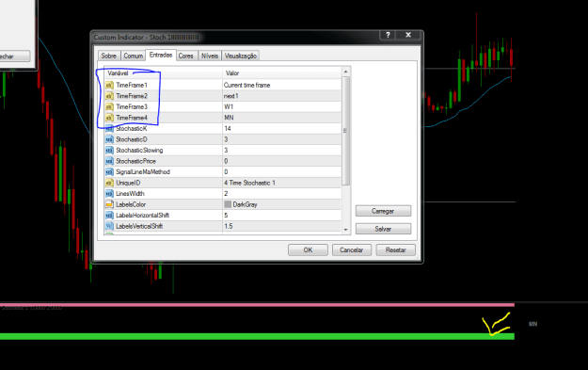Select the LabelsColor variable name
588x370 pixels.
(131, 204)
